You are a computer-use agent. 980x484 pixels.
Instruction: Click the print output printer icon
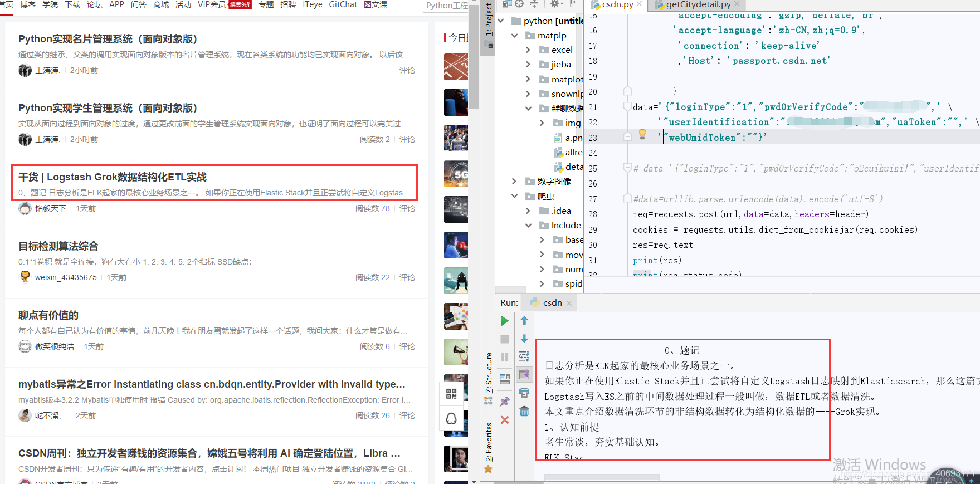click(x=524, y=393)
